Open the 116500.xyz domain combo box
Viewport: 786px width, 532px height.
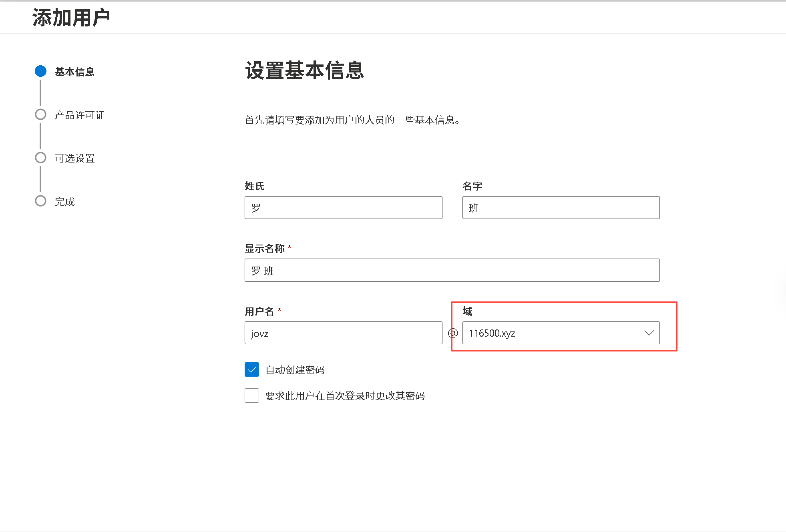coord(553,333)
